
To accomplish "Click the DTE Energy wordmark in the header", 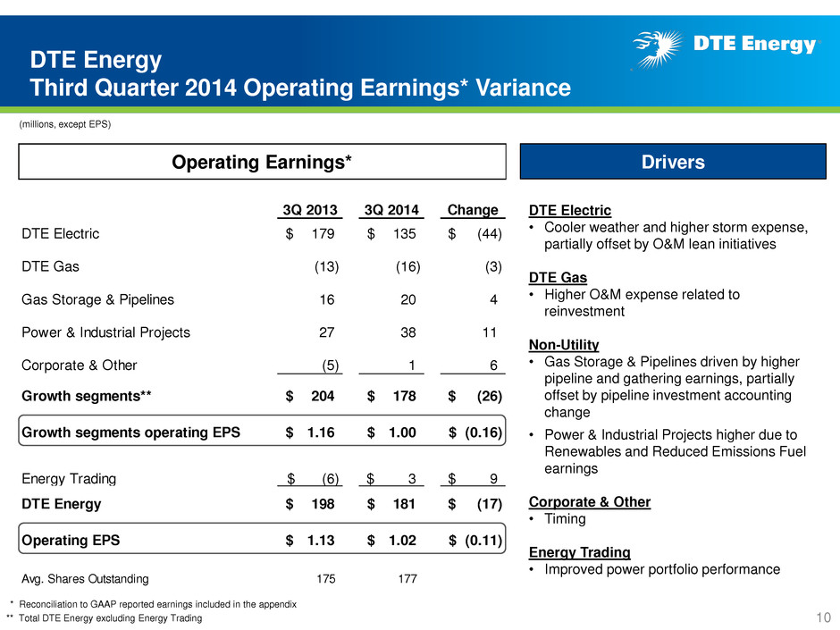I will [755, 44].
